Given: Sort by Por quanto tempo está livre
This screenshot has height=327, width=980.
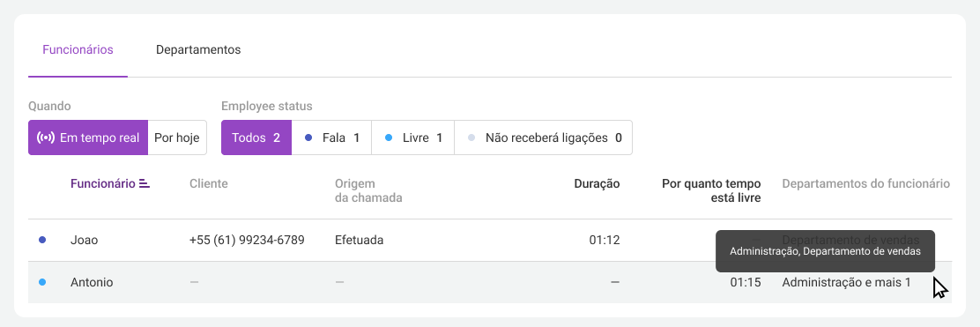Looking at the screenshot, I should tap(711, 190).
